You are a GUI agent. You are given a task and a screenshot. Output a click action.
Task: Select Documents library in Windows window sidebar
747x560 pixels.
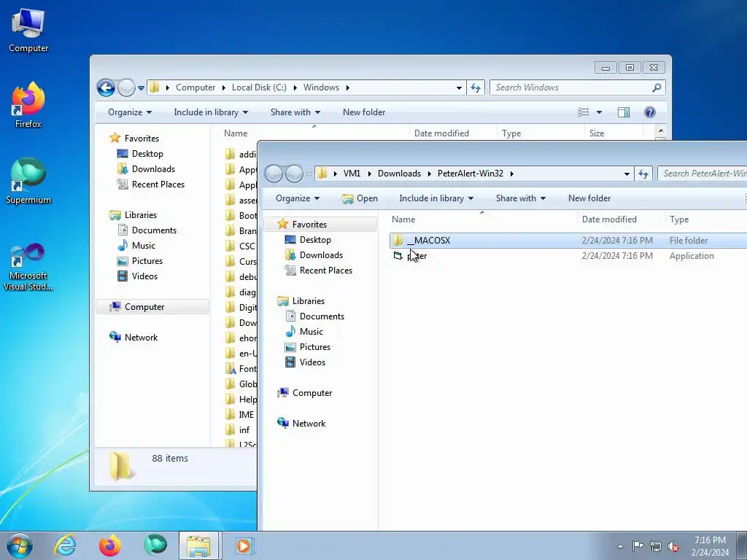pyautogui.click(x=154, y=230)
